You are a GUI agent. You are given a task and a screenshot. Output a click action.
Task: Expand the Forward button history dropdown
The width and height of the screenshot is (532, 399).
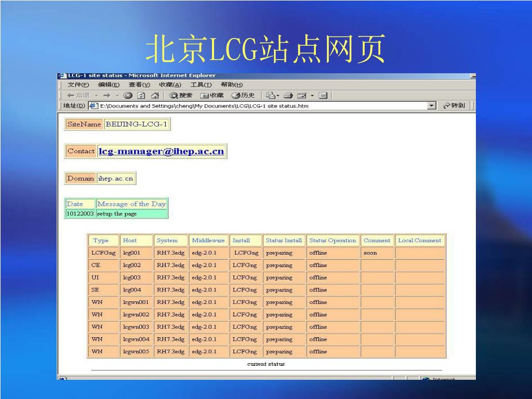[117, 96]
